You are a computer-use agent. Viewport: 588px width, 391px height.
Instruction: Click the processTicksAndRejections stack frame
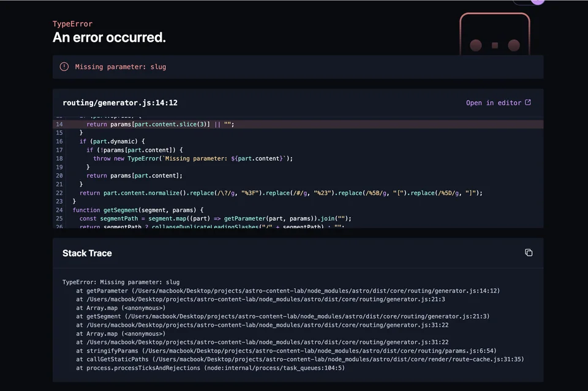point(210,368)
